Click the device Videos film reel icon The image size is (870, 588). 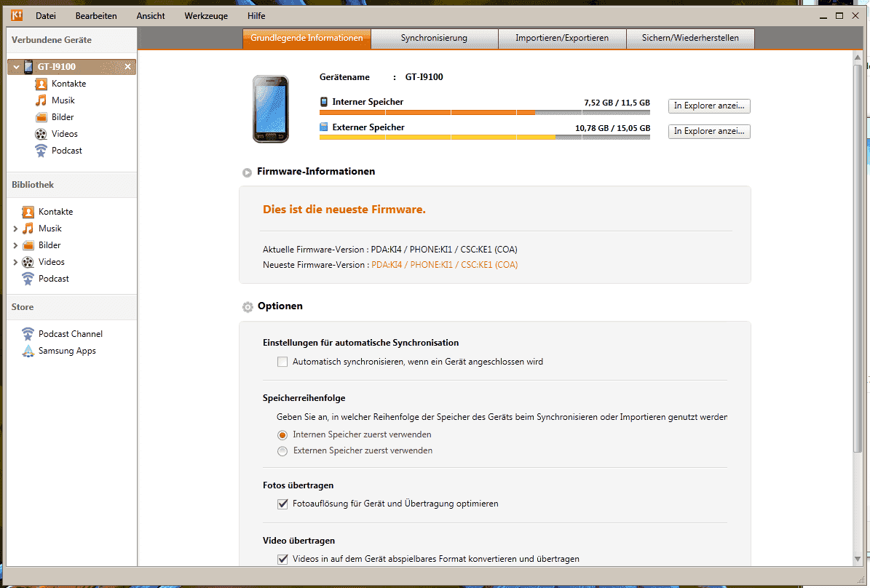pyautogui.click(x=41, y=134)
